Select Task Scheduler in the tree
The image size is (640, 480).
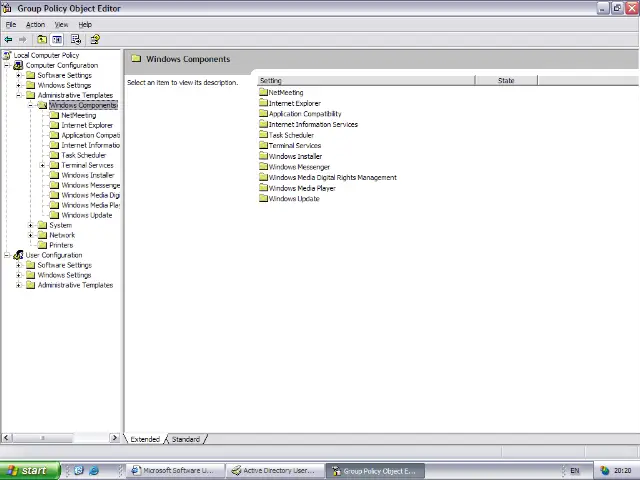coord(84,155)
